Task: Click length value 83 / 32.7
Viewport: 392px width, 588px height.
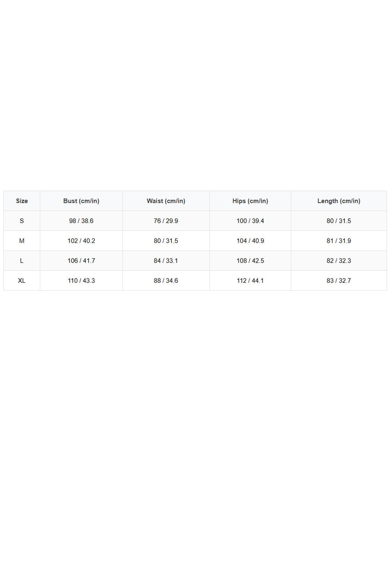Action: point(339,281)
